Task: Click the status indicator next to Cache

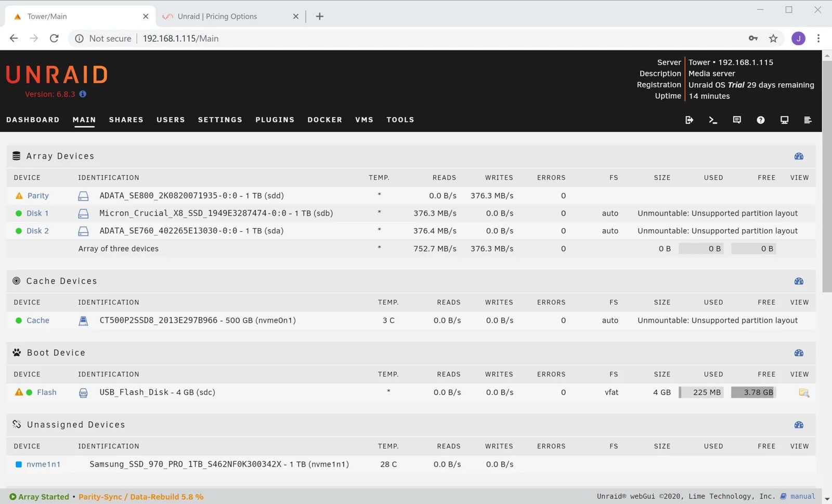Action: 19,321
